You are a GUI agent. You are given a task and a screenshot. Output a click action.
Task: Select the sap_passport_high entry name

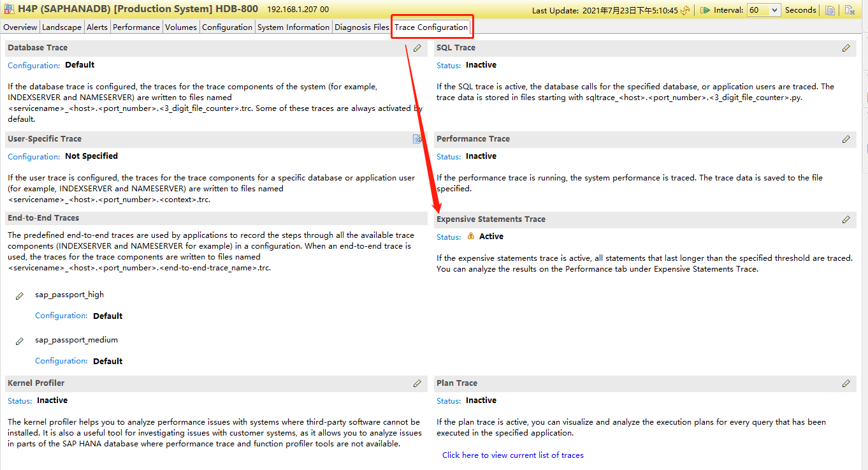pos(69,295)
